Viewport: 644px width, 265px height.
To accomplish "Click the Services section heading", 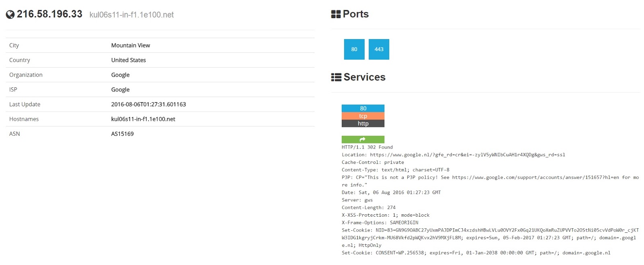I will point(364,77).
